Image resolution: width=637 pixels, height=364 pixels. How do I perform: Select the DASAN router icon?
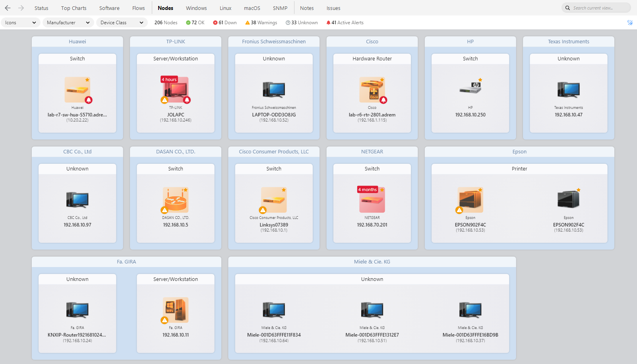[175, 200]
